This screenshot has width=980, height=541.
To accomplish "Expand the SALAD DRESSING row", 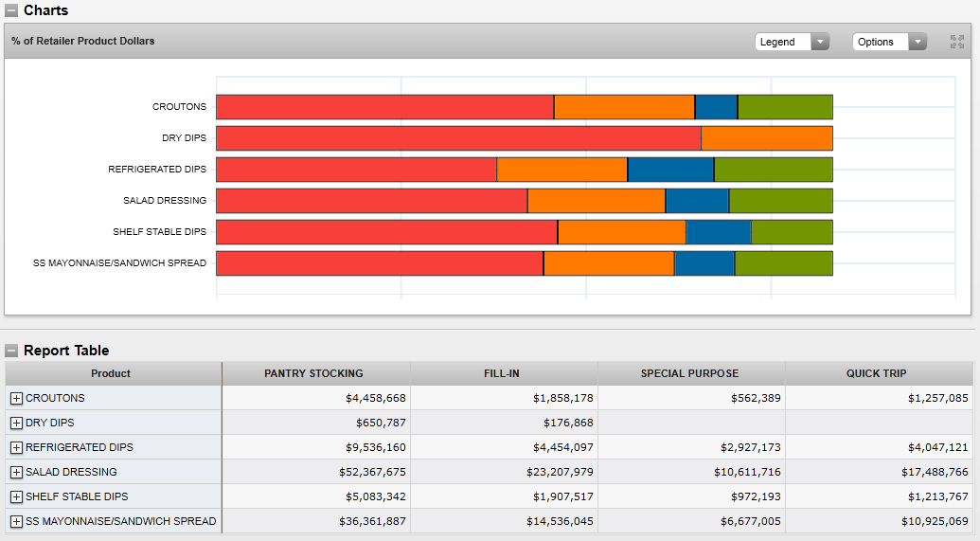I will pos(16,473).
